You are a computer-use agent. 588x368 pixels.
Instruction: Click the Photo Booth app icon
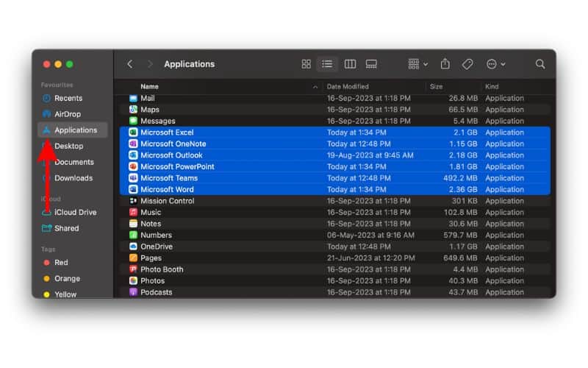[133, 269]
